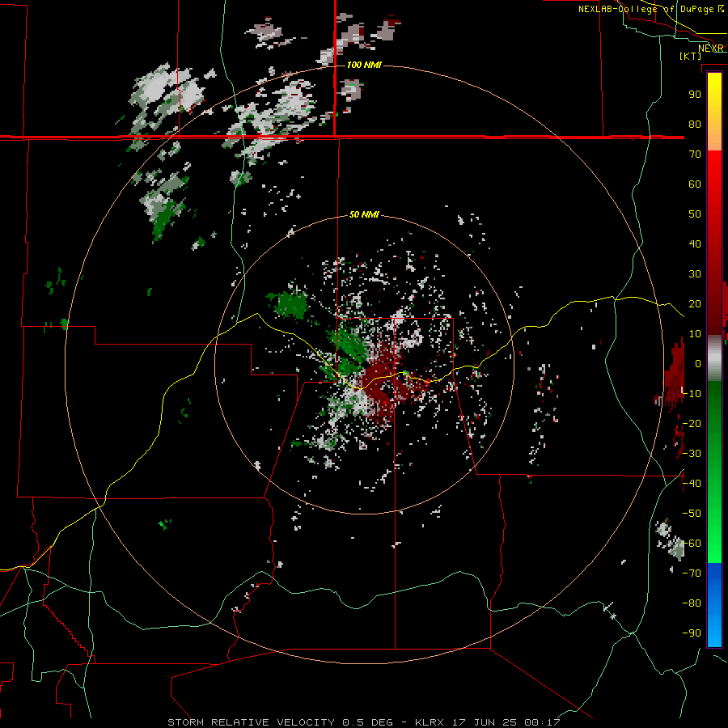Click the 50 value on velocity scale
The width and height of the screenshot is (728, 728).
pos(695,214)
